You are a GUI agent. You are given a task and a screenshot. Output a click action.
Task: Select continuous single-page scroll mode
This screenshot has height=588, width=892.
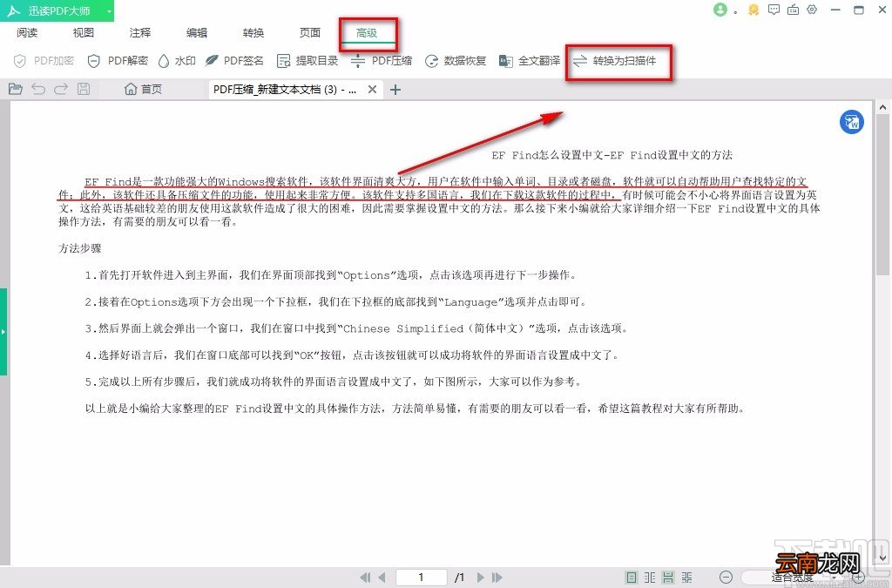click(x=668, y=578)
